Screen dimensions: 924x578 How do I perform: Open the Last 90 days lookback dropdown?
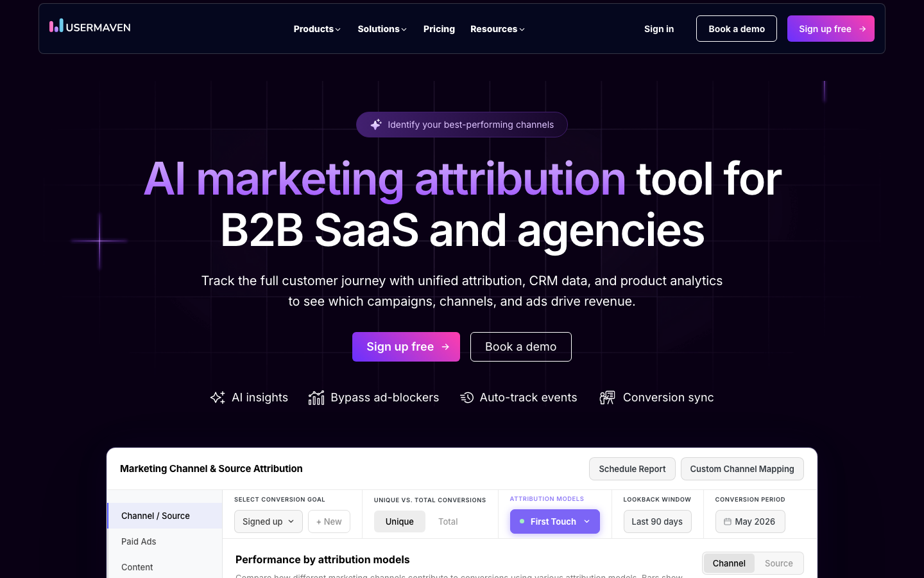pyautogui.click(x=657, y=521)
